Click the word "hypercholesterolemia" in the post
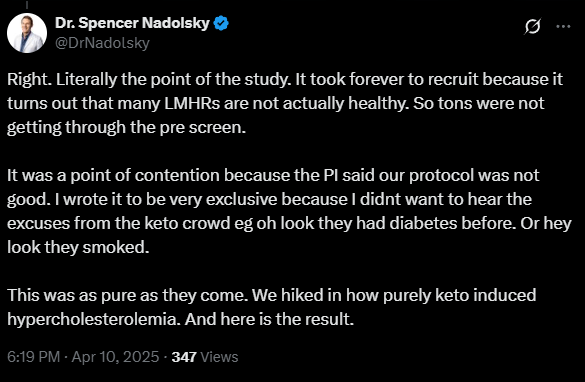The height and width of the screenshot is (382, 585). (x=94, y=319)
